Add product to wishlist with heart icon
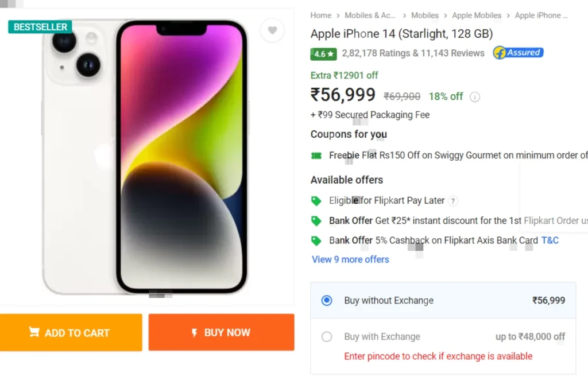This screenshot has height=392, width=588. [x=273, y=30]
